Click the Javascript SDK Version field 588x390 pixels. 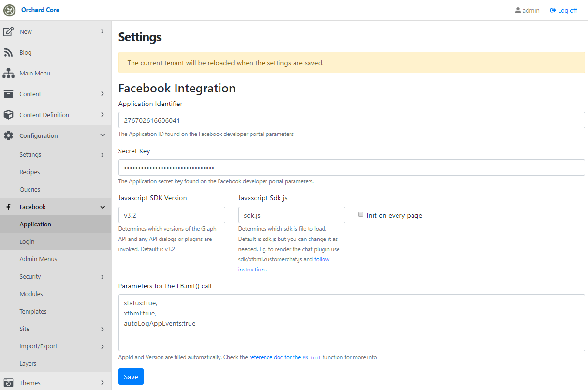pyautogui.click(x=172, y=215)
